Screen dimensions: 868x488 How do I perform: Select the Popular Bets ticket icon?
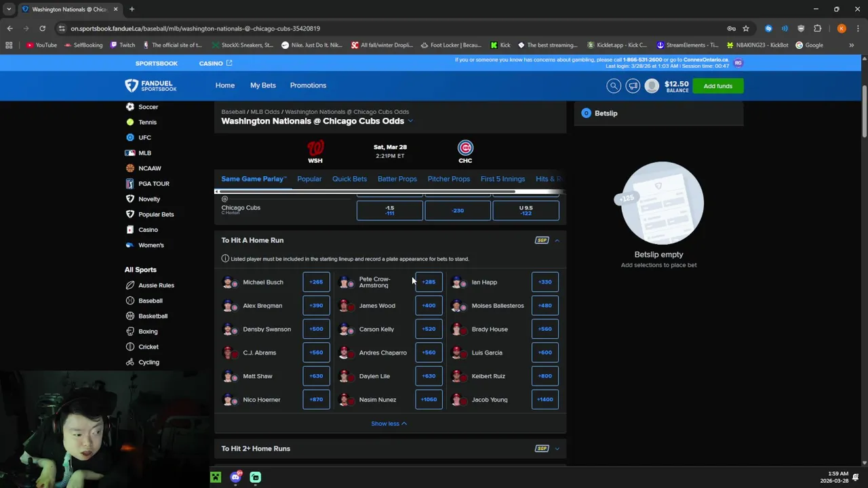pyautogui.click(x=130, y=214)
